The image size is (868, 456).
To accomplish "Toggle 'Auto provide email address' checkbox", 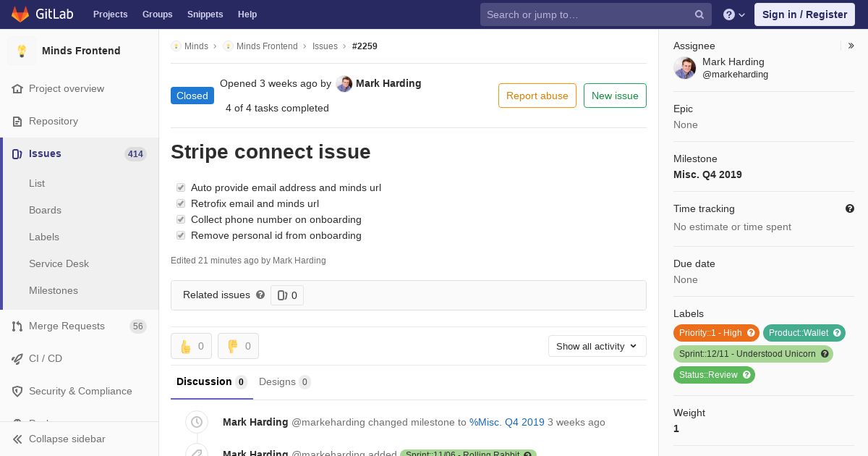I will point(181,187).
